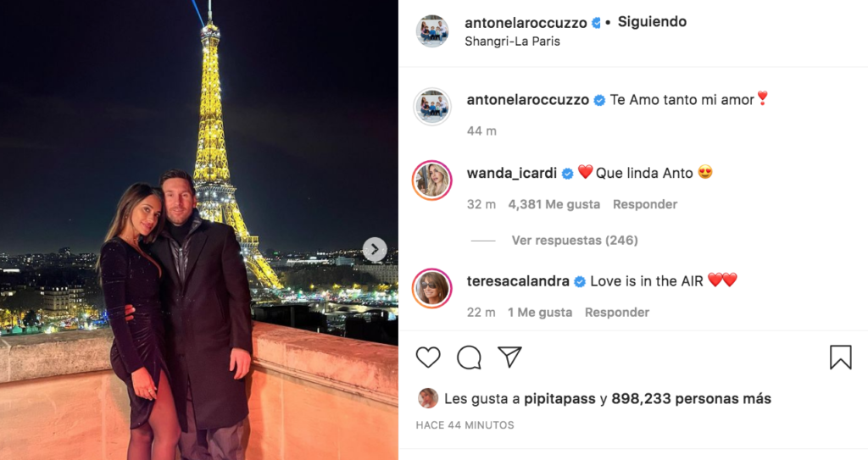
Task: Toggle the Siguiendo following status
Action: (652, 21)
